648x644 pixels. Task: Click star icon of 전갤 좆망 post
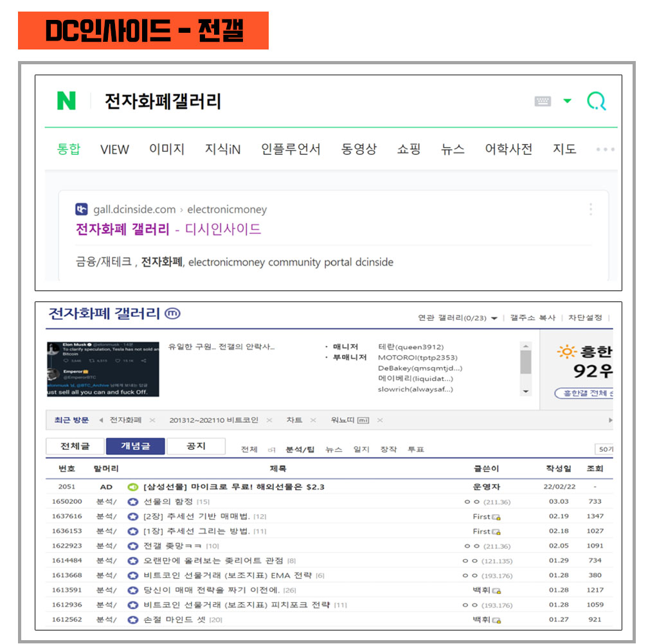pyautogui.click(x=132, y=546)
